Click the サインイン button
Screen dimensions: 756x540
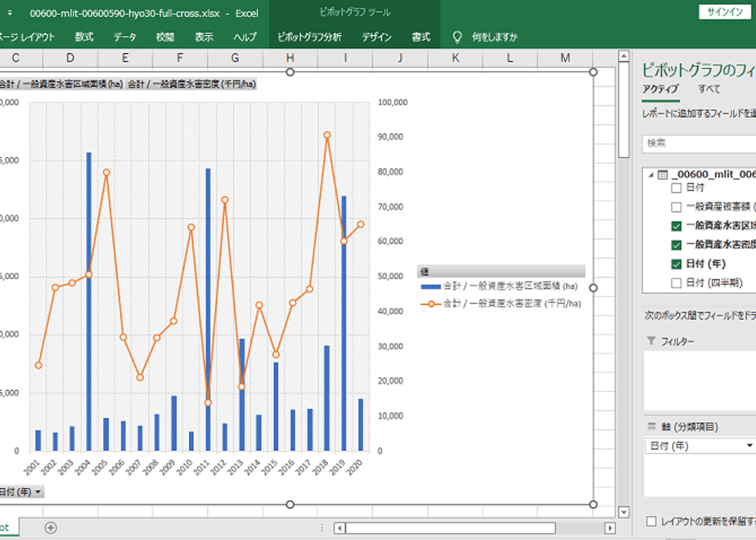point(725,12)
